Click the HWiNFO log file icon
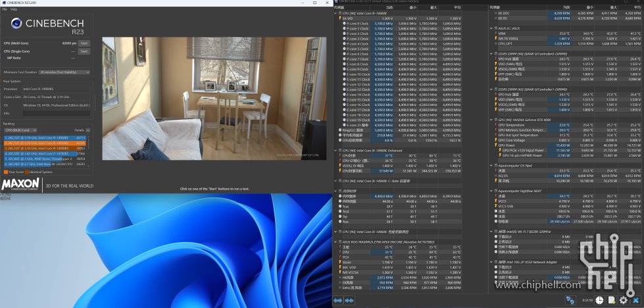644x308 pixels. point(612,300)
